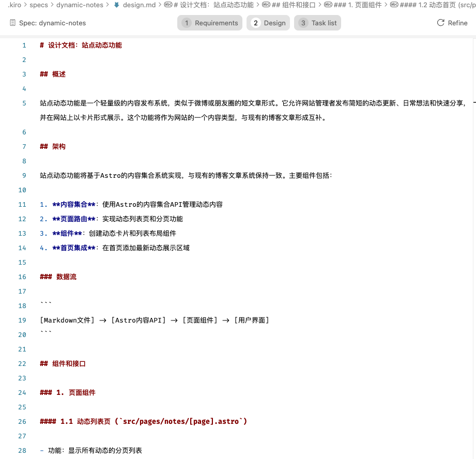Click symbol icon before '## 组件和接口' breadcrumb
Screen dimensions: 476x459
coord(266,5)
